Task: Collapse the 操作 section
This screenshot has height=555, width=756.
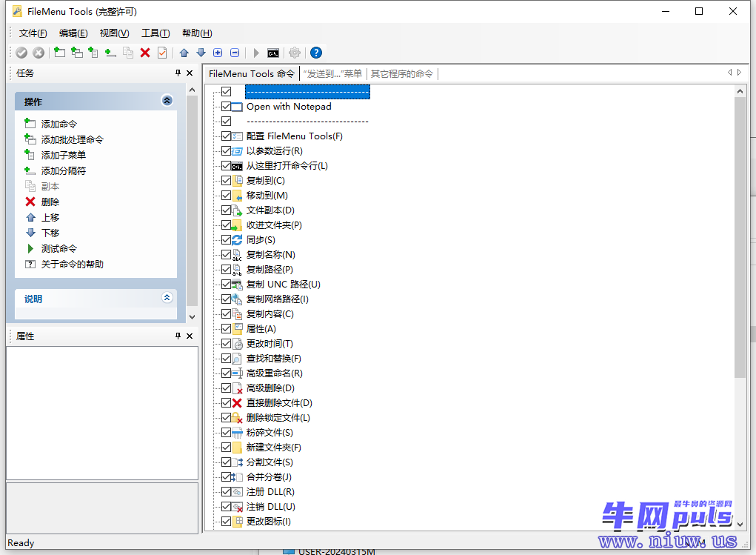Action: point(167,100)
